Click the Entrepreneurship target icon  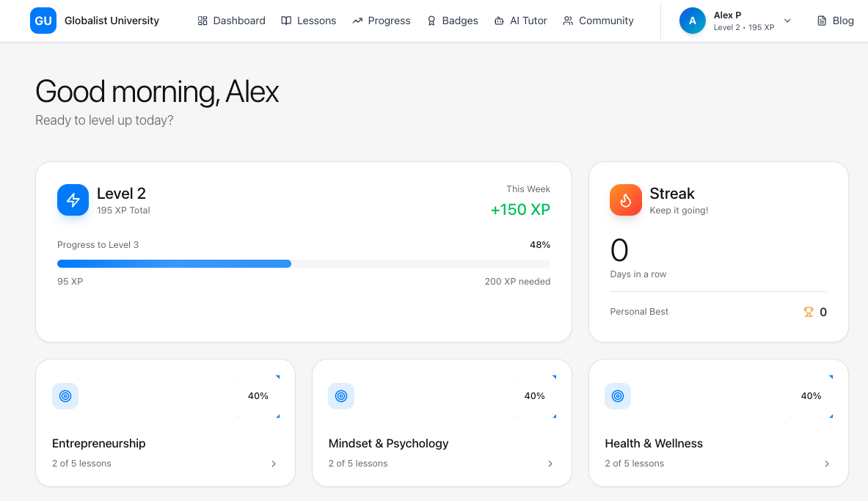pos(65,396)
